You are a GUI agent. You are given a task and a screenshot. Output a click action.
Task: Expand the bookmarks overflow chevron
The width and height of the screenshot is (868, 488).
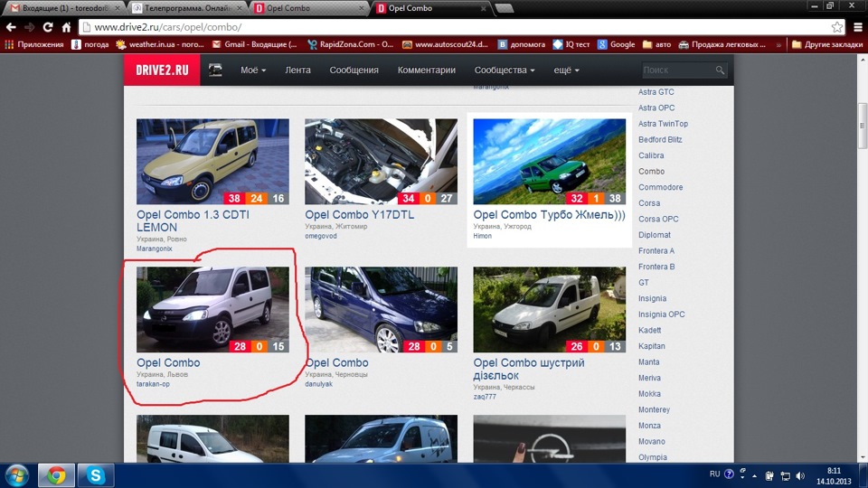[x=778, y=45]
